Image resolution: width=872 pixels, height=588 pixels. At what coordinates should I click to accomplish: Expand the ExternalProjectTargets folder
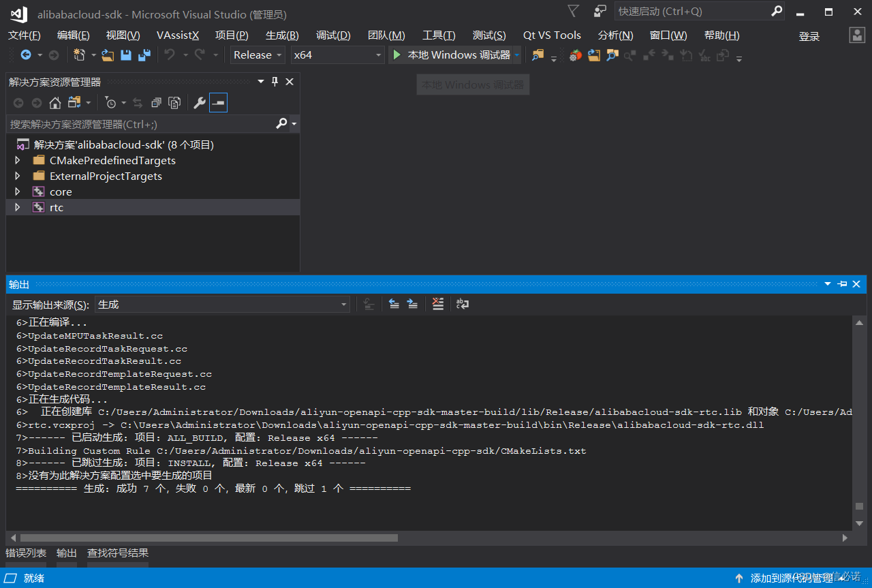click(x=18, y=176)
